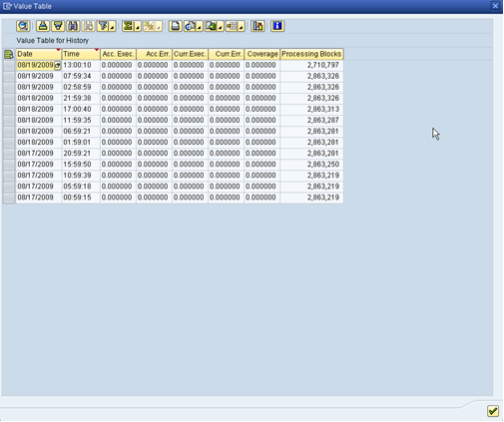Select the row dated 08/19/2009 07:59:34

[x=9, y=76]
